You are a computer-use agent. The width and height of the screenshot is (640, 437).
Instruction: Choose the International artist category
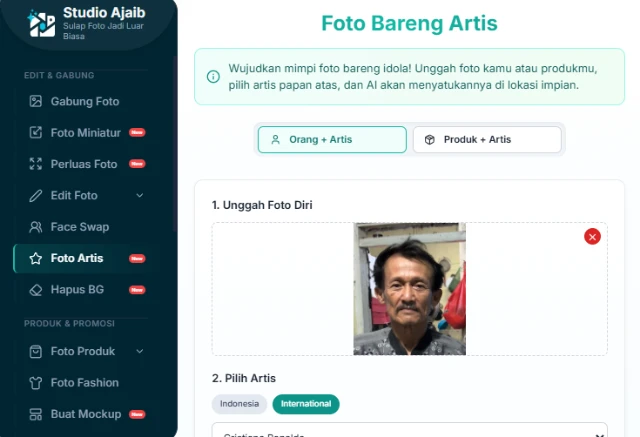pyautogui.click(x=306, y=404)
